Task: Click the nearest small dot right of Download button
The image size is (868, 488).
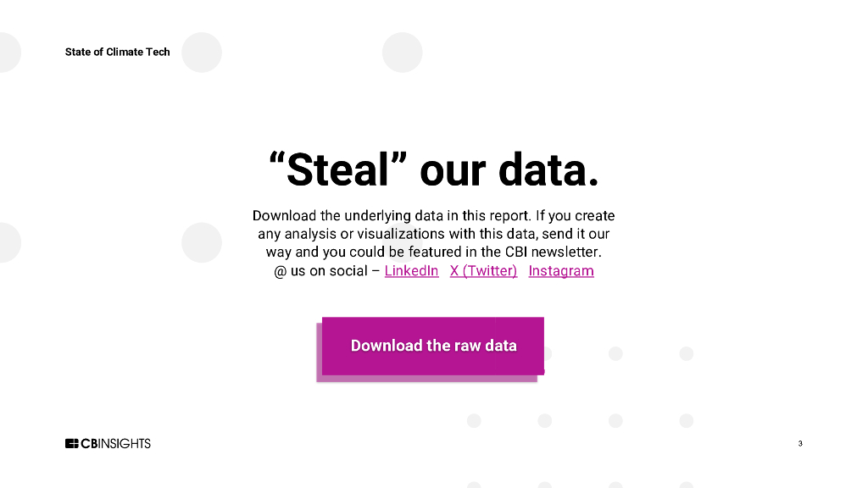Action: [615, 353]
